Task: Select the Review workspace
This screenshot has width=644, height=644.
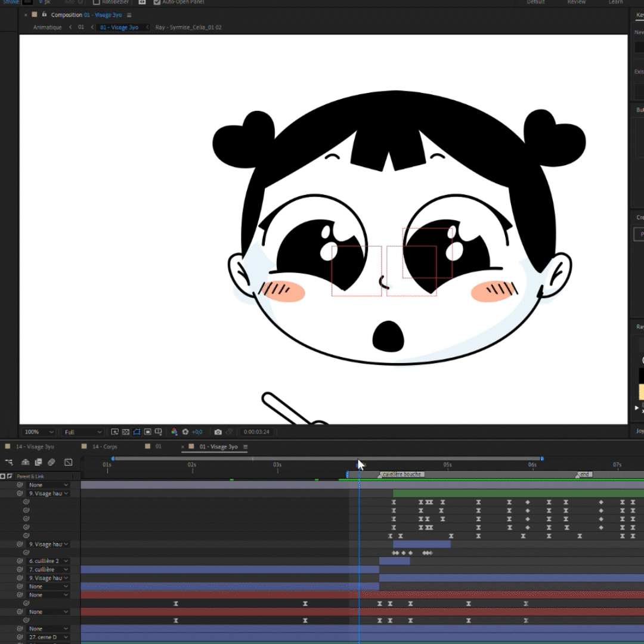Action: click(576, 2)
